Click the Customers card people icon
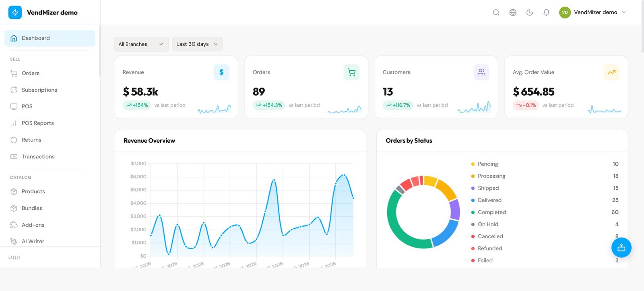This screenshot has height=291, width=644. pyautogui.click(x=481, y=72)
